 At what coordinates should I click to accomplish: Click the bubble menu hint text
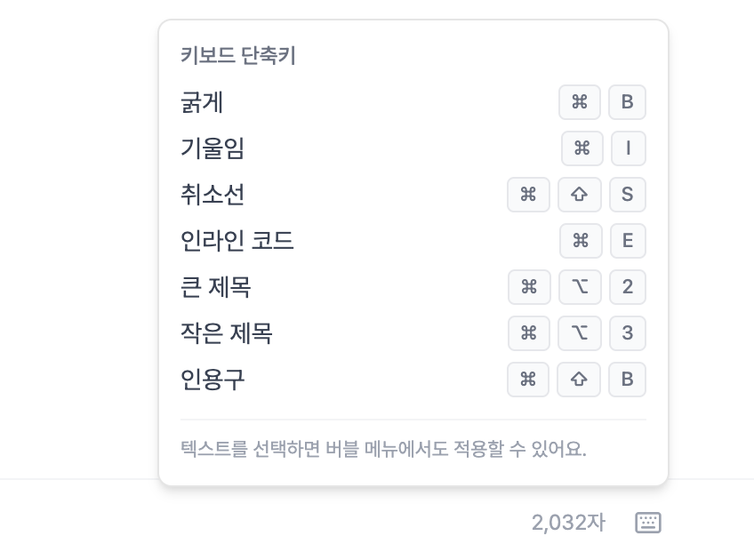point(383,449)
